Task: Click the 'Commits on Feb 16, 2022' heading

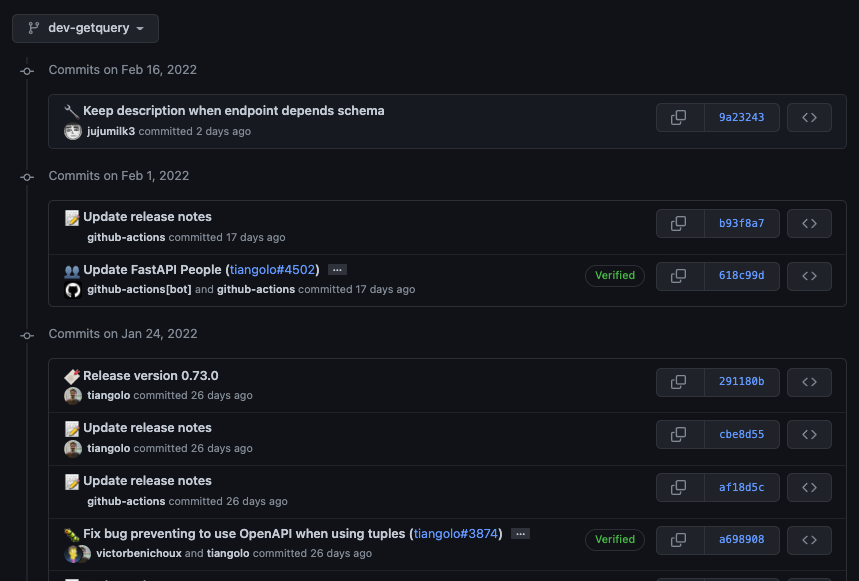Action: [x=123, y=70]
